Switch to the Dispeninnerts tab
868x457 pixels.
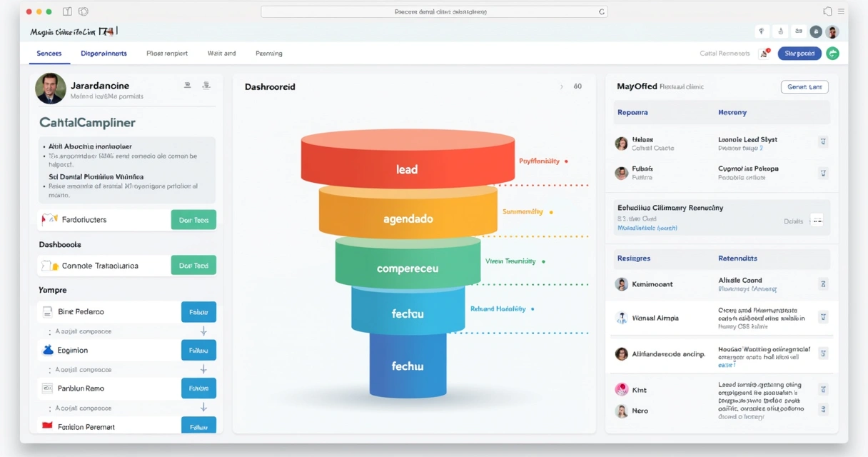pyautogui.click(x=104, y=54)
